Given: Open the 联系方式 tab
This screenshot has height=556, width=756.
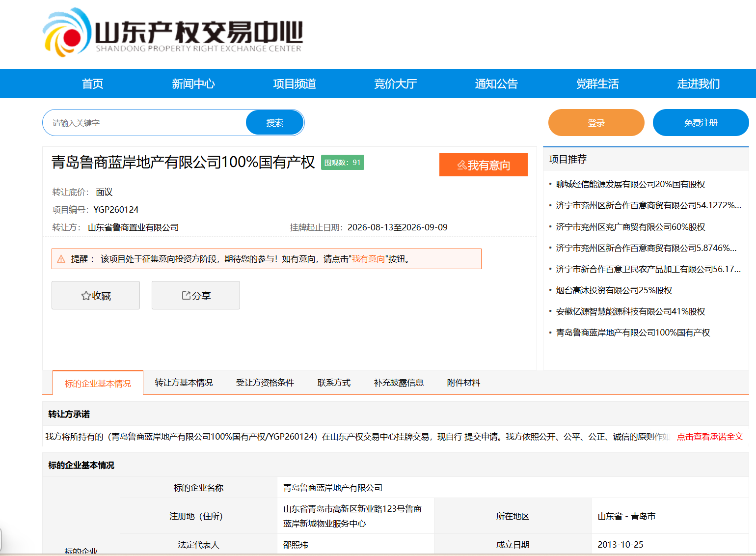Looking at the screenshot, I should click(334, 383).
